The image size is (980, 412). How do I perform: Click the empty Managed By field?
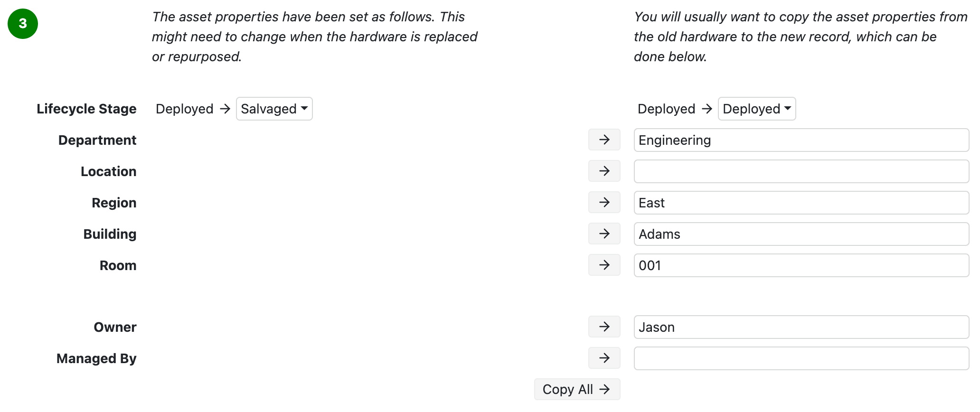(801, 358)
